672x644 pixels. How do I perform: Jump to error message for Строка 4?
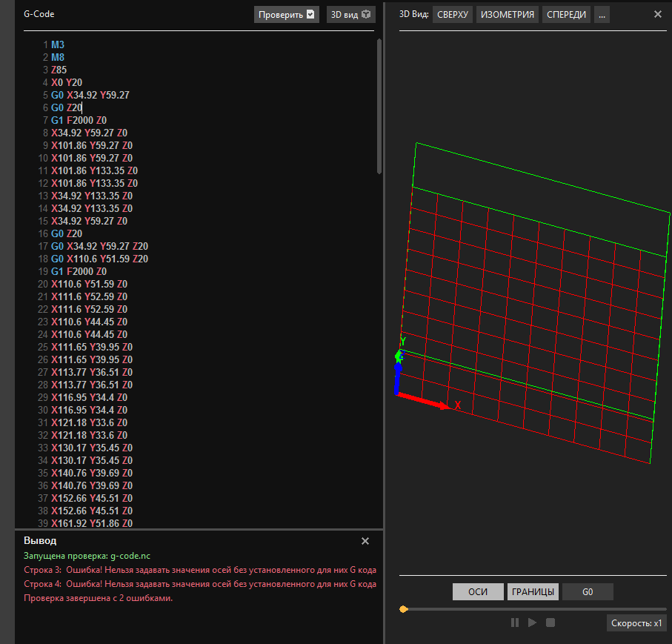[x=200, y=584]
